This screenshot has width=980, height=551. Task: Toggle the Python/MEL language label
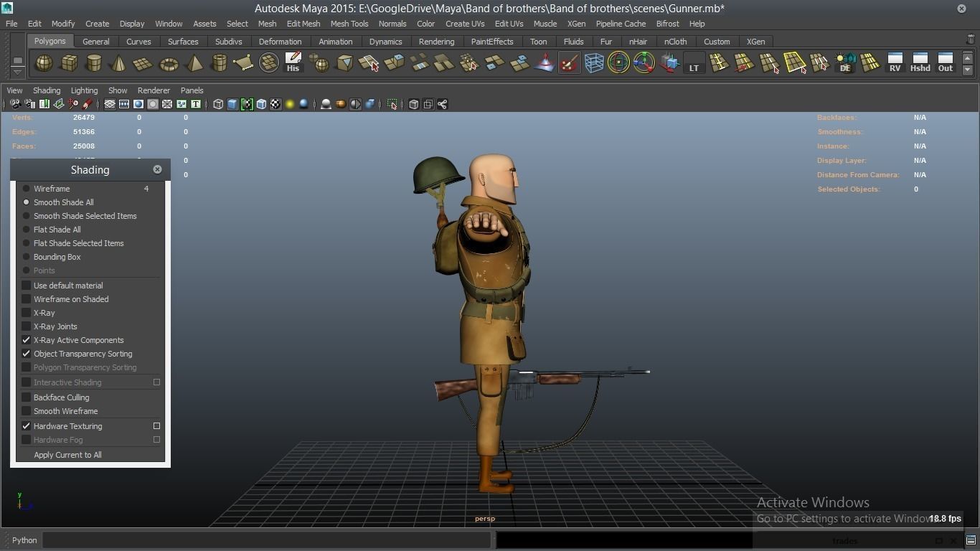coord(24,540)
